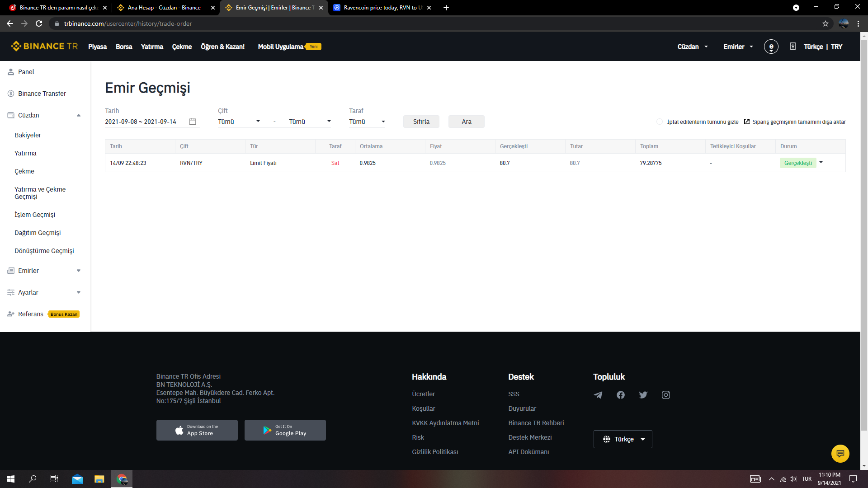868x488 pixels.
Task: Click the Sıfırla reset button
Action: (x=421, y=122)
